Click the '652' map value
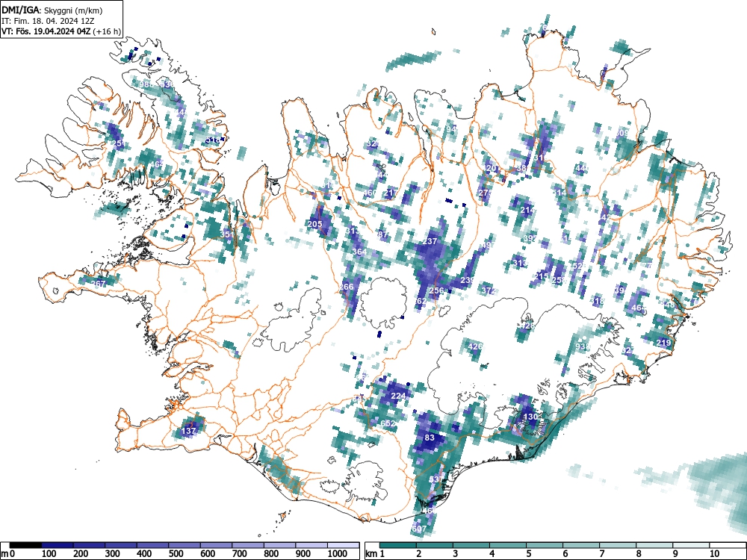This screenshot has height=560, width=747. click(388, 423)
